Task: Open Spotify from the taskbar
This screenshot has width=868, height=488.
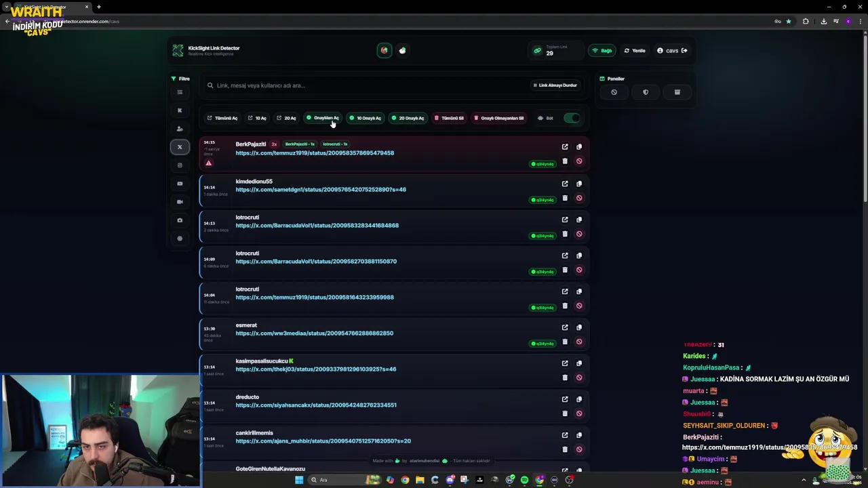Action: 524,480
